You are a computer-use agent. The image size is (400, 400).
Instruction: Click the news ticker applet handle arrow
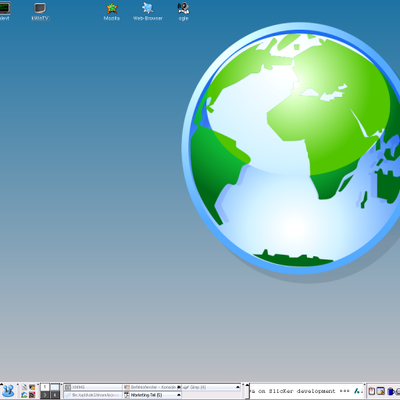click(243, 384)
